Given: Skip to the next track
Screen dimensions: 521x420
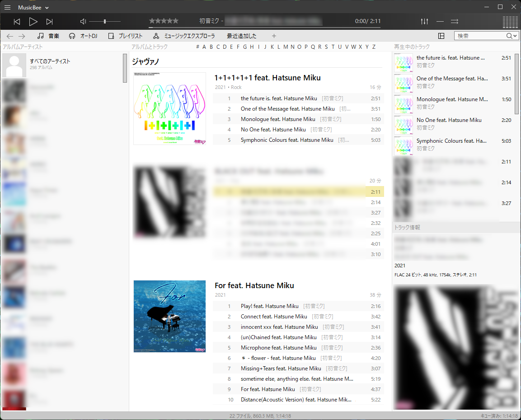Looking at the screenshot, I should click(50, 22).
